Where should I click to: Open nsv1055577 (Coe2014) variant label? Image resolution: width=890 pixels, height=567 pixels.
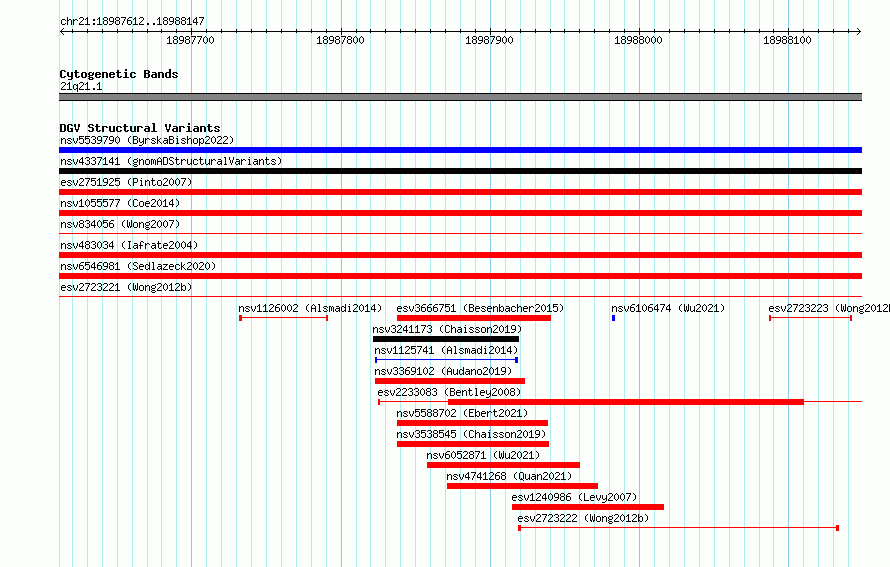pyautogui.click(x=120, y=203)
